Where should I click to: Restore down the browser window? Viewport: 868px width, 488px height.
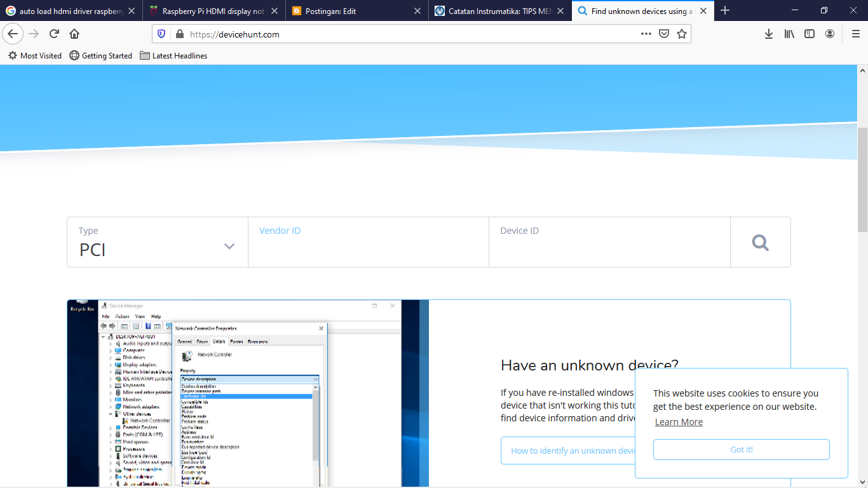click(824, 11)
